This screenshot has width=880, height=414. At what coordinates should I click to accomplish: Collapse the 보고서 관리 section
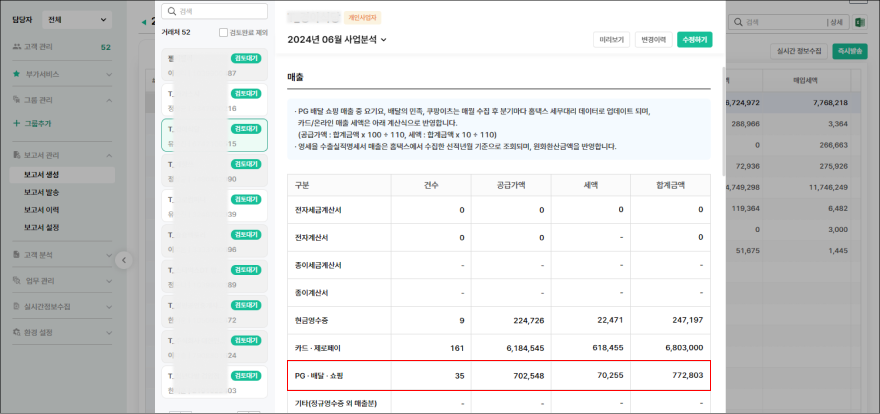coord(110,155)
